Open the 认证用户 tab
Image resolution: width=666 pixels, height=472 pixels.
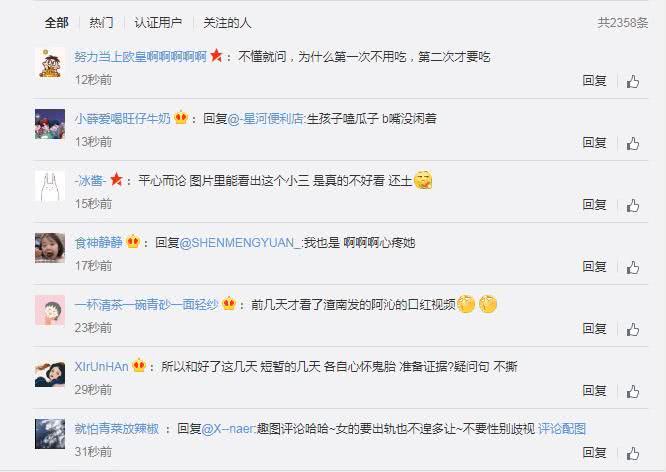coord(158,23)
